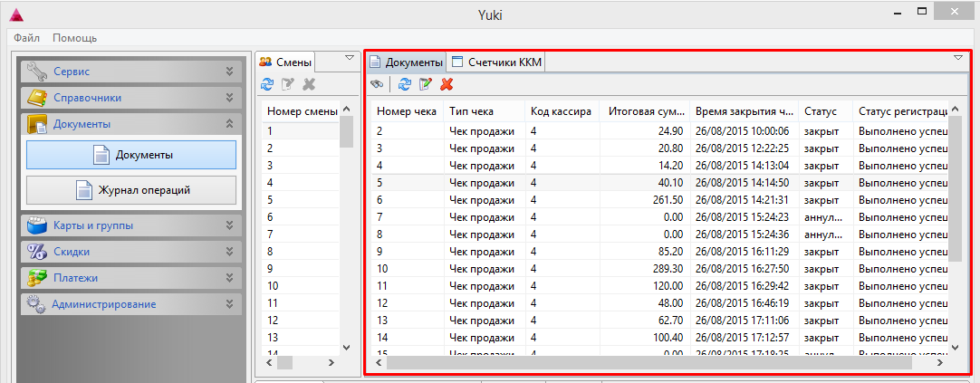This screenshot has height=383, width=980.
Task: Sort by Статус column header
Action: pyautogui.click(x=826, y=111)
